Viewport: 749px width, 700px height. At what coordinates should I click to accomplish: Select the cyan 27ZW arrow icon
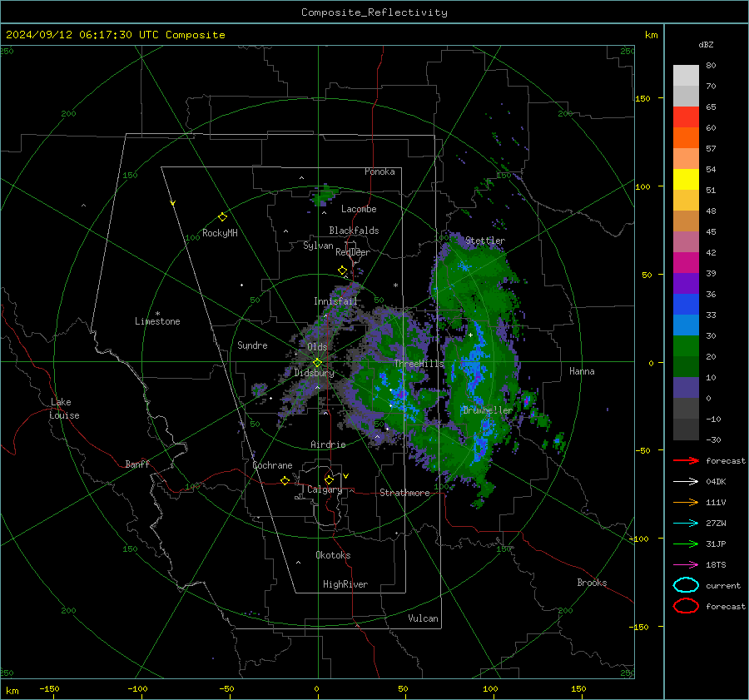tap(686, 524)
